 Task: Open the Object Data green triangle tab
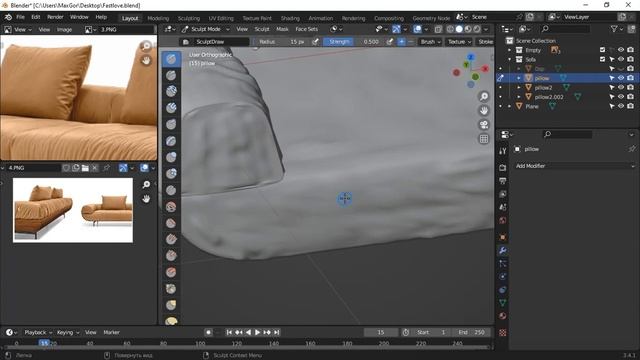pyautogui.click(x=503, y=303)
